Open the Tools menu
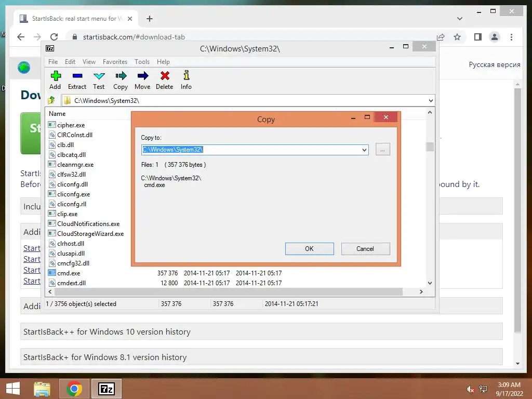The width and height of the screenshot is (532, 399). [x=142, y=62]
